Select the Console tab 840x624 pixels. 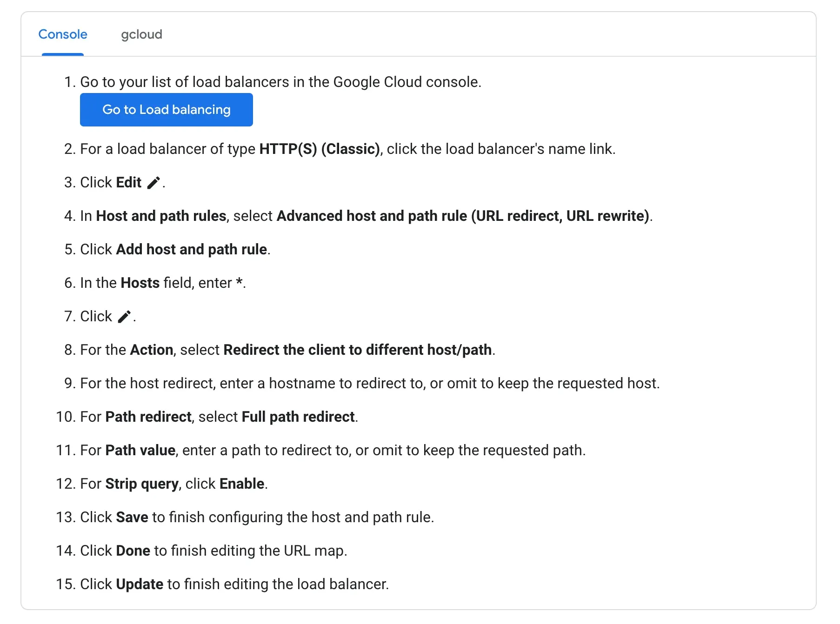pyautogui.click(x=63, y=34)
